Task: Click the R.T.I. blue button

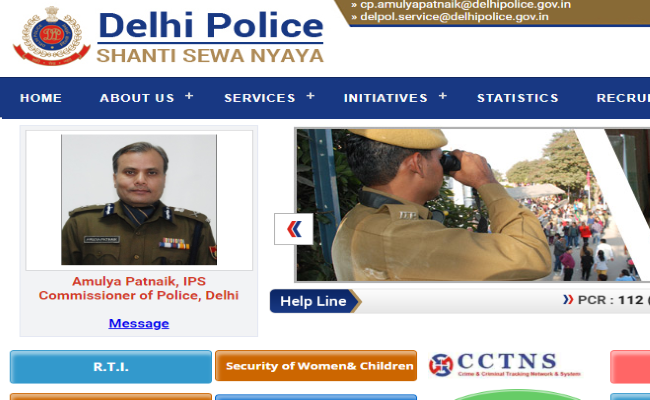Action: [111, 366]
